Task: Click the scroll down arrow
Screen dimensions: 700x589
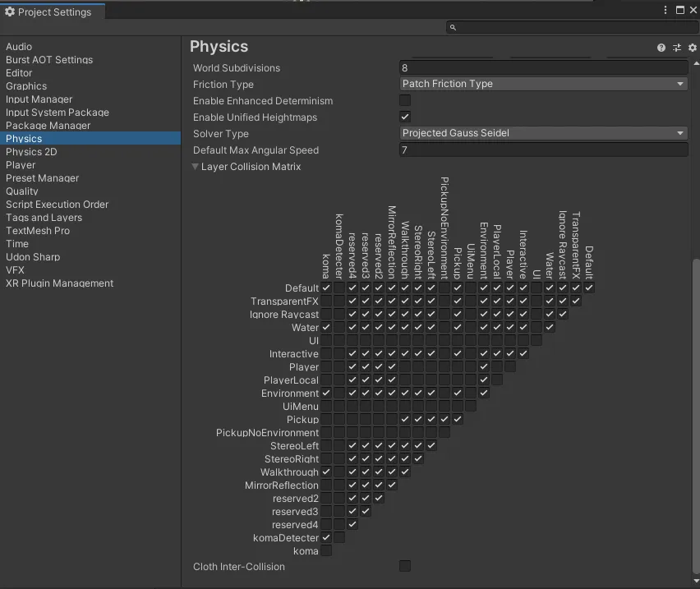Action: pyautogui.click(x=697, y=581)
